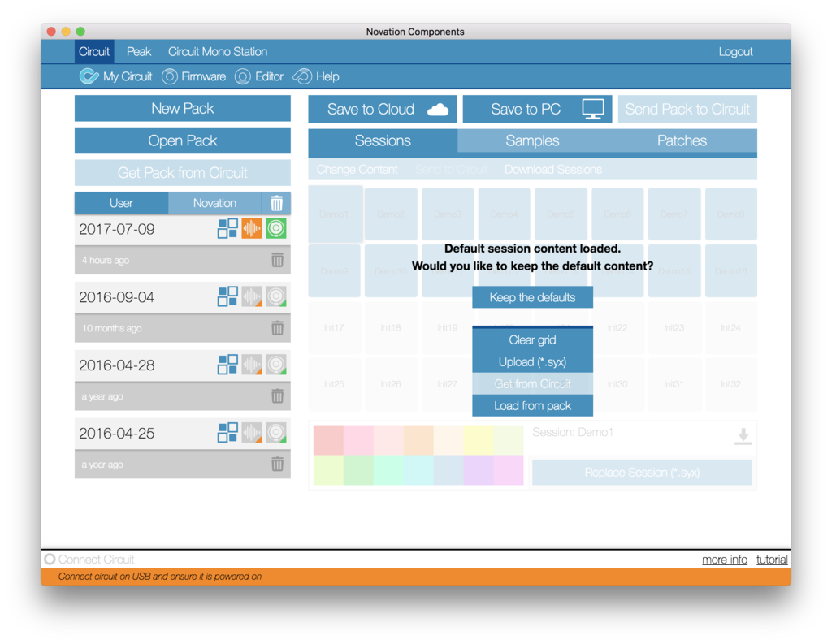Open My Circuit icon in toolbar

(x=89, y=76)
